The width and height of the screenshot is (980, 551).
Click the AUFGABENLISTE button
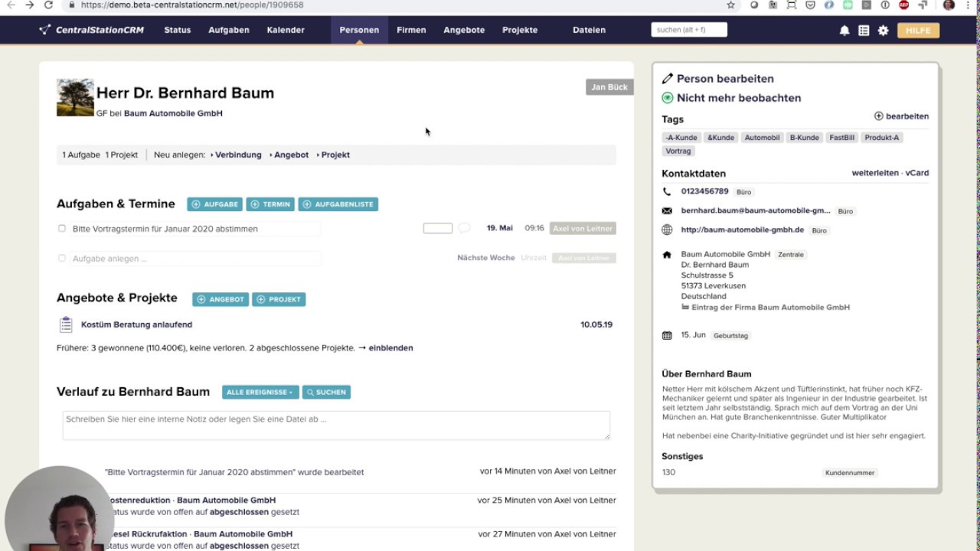pos(338,204)
